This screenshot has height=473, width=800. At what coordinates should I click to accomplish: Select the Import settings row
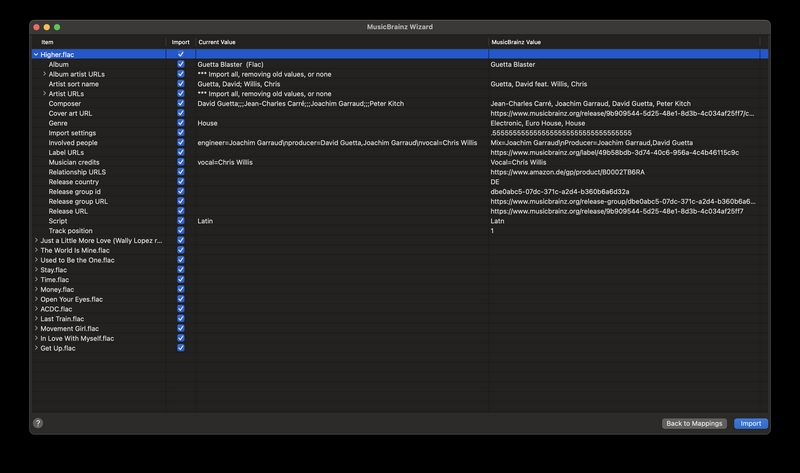(400, 133)
